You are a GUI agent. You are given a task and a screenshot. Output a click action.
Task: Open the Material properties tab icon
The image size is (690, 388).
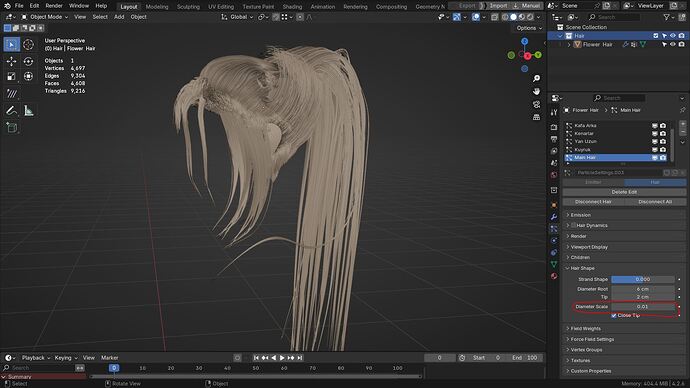click(x=554, y=276)
